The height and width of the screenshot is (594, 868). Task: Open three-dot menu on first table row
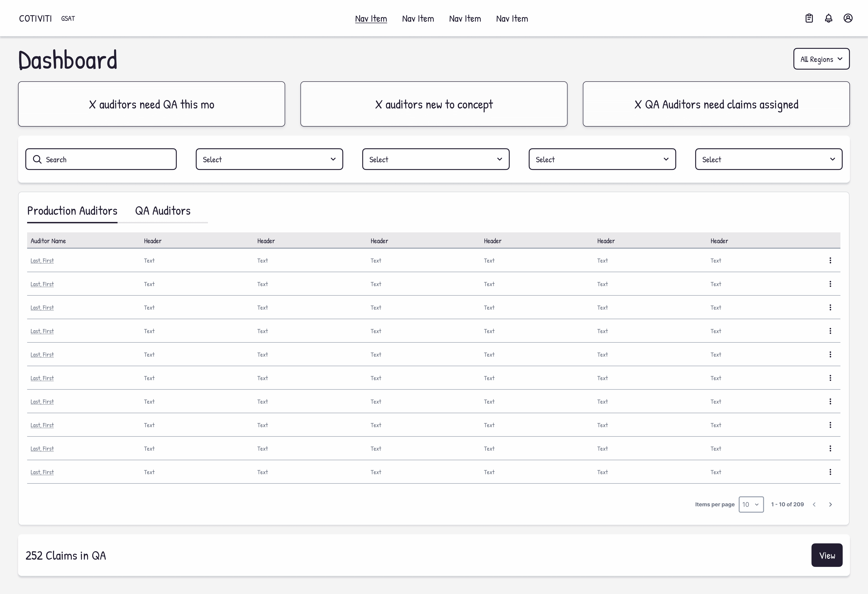coord(830,260)
